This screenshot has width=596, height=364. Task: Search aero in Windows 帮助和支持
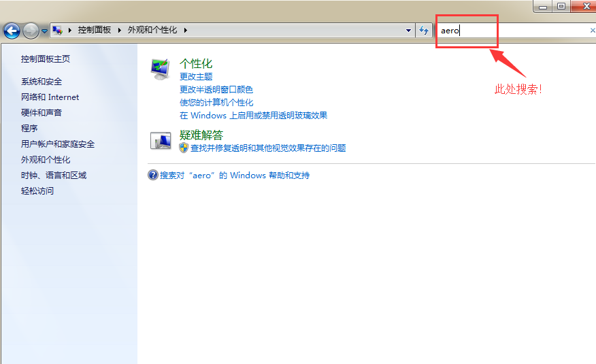click(x=235, y=175)
